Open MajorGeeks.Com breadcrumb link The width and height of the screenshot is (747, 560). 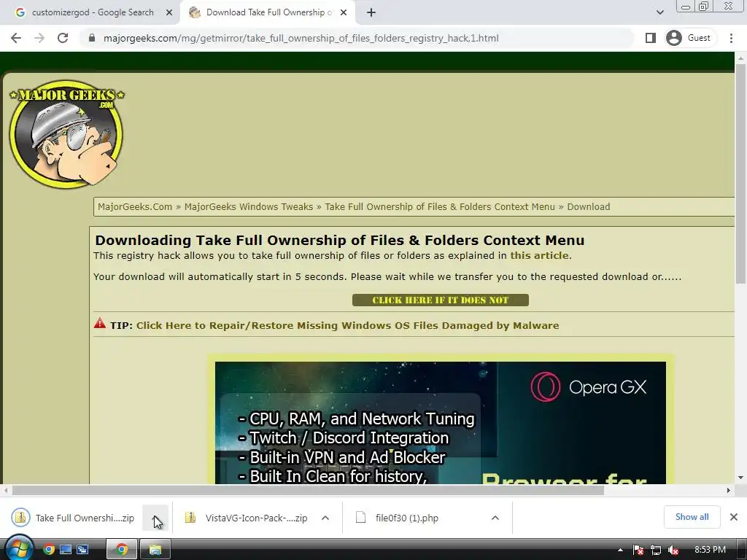coord(135,206)
